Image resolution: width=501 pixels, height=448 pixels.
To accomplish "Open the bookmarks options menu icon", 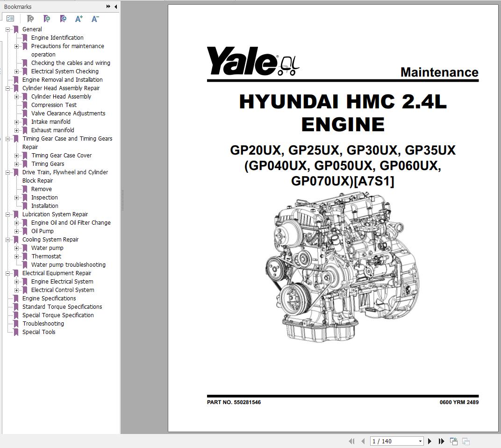I will (10, 19).
